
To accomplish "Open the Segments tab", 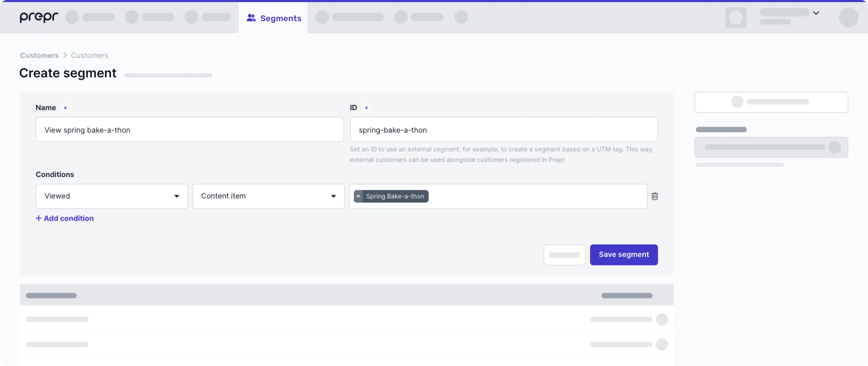I will [273, 18].
